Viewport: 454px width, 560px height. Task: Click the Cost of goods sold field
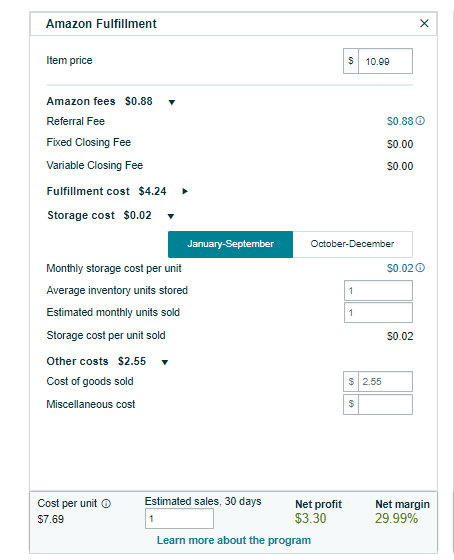point(385,381)
